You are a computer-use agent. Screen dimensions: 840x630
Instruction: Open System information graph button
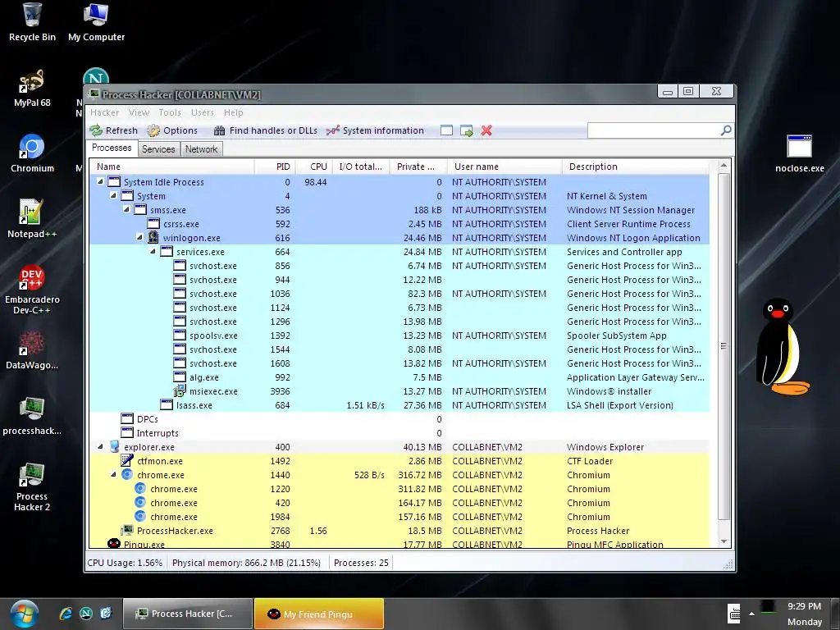375,130
